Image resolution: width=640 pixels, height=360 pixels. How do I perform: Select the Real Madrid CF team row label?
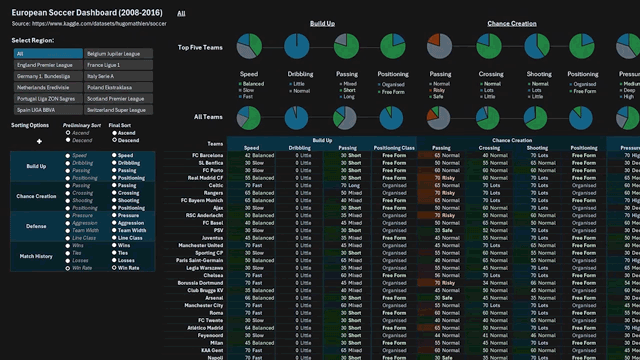(205, 178)
